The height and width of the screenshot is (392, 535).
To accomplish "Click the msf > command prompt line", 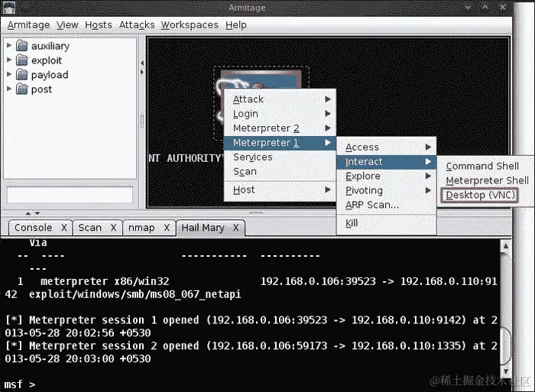I will pos(20,384).
